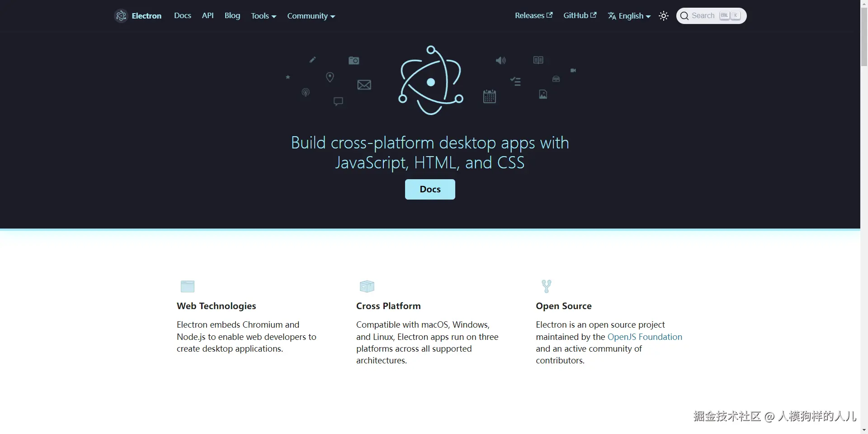Open the GitHub external link
Viewport: 868px width, 434px height.
[580, 15]
